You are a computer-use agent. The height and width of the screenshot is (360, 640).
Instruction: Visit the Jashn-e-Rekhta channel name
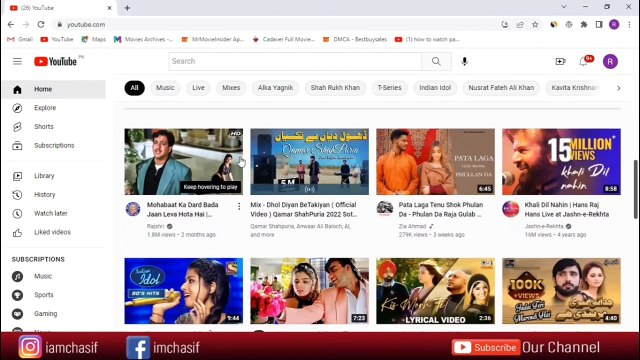(544, 226)
